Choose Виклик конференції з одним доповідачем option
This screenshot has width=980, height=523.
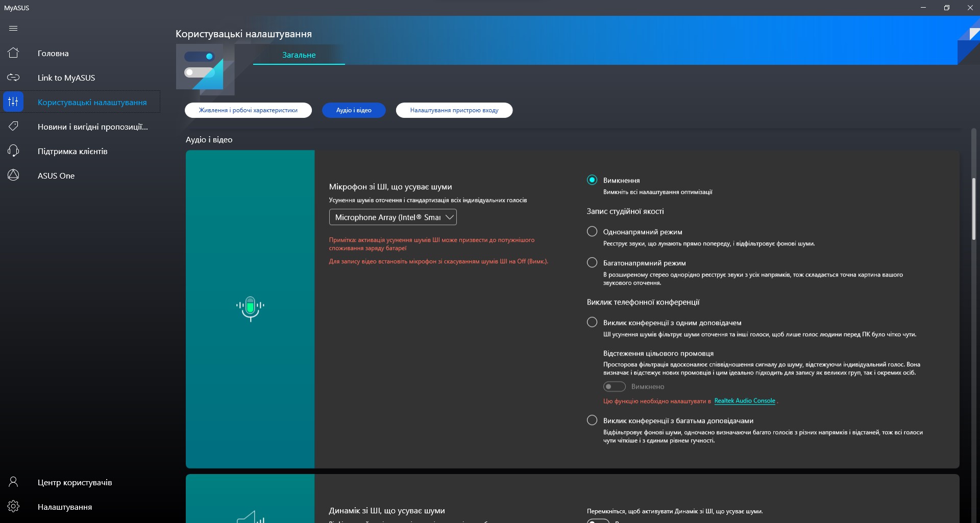coord(592,322)
